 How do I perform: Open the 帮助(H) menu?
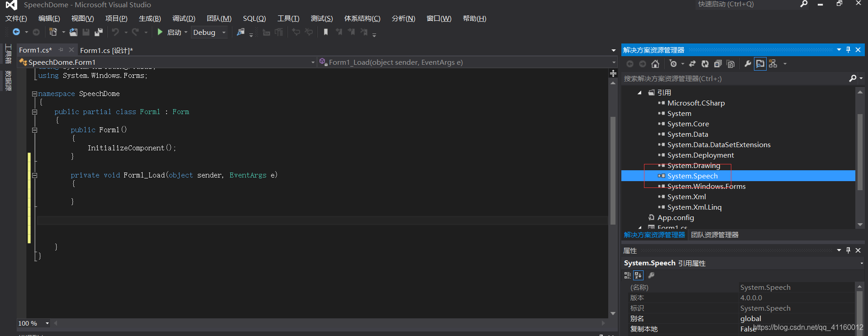474,19
